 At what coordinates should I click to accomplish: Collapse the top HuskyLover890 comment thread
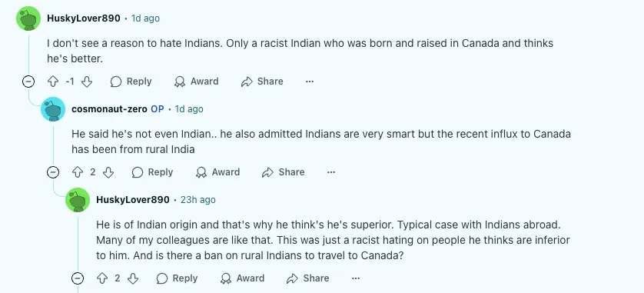[28, 82]
